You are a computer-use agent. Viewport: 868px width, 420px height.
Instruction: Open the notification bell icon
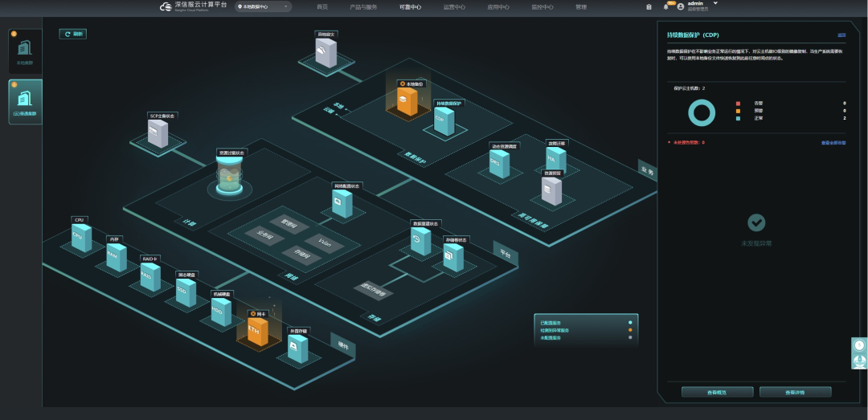click(x=665, y=7)
